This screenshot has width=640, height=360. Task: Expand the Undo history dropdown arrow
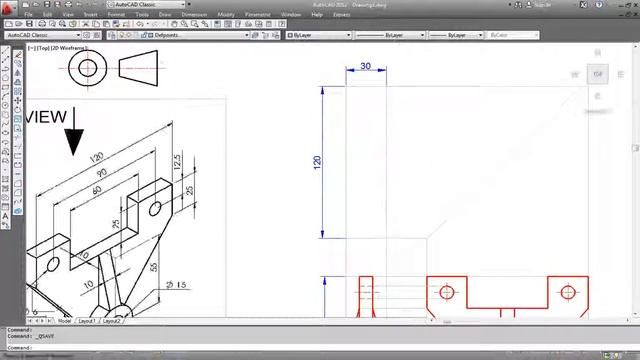click(147, 24)
